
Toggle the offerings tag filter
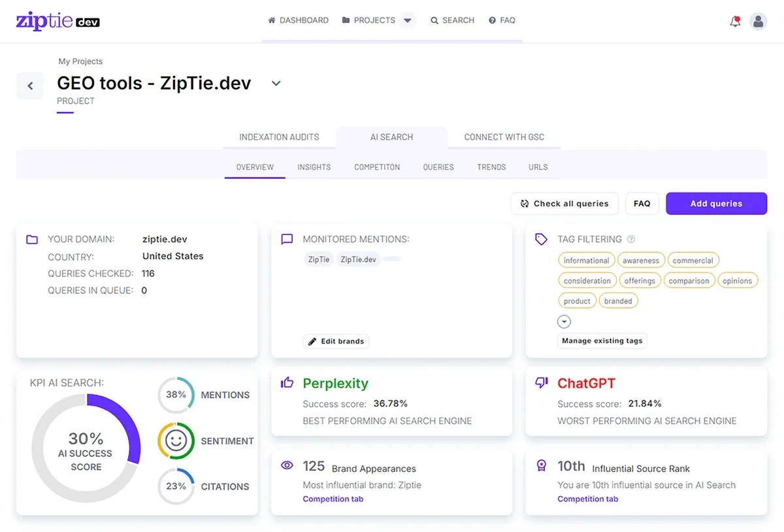tap(640, 281)
